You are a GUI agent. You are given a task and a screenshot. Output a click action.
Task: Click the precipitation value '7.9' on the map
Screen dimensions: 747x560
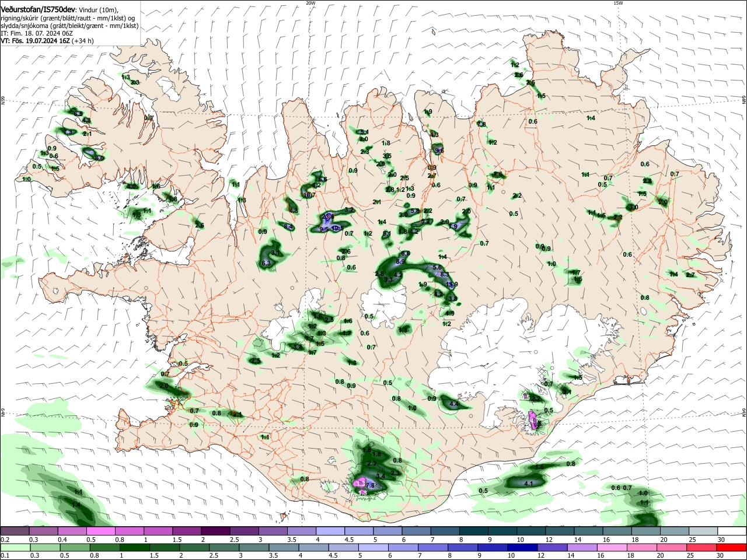453,226
